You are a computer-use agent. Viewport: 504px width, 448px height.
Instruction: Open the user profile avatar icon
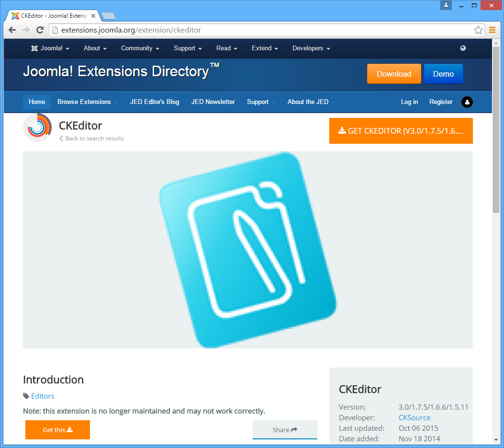pyautogui.click(x=467, y=102)
